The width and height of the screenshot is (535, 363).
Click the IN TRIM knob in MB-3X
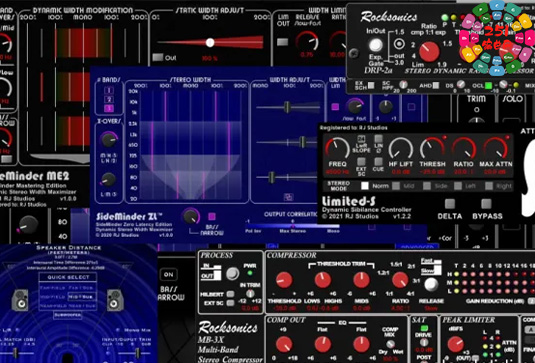[x=250, y=293]
